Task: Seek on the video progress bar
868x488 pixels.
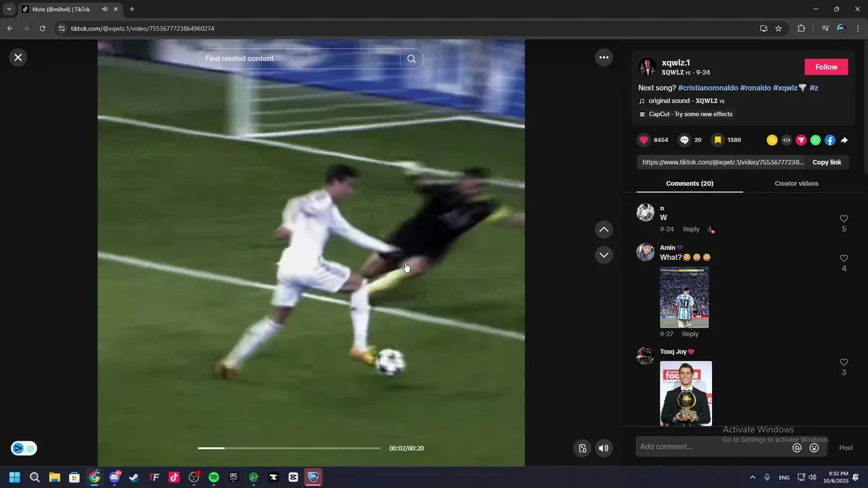Action: tap(289, 448)
